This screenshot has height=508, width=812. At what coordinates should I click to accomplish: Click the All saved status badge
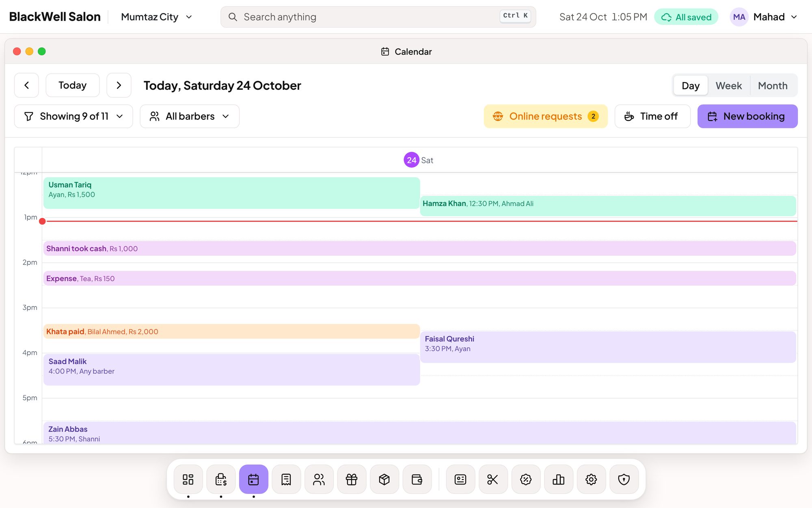point(686,17)
